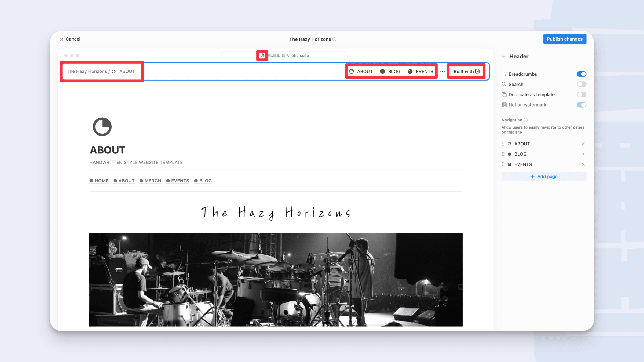Open ABOUT in the top navigation bar
644x362 pixels.
(361, 71)
